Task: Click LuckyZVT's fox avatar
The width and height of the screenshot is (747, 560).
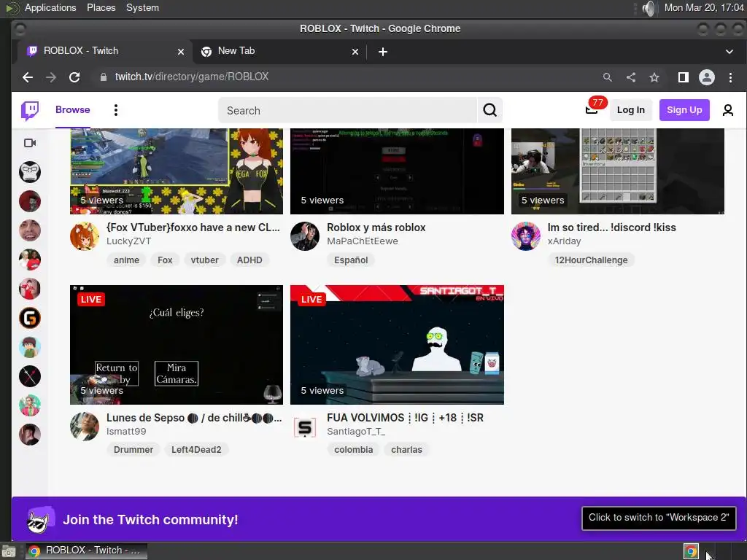Action: point(85,236)
